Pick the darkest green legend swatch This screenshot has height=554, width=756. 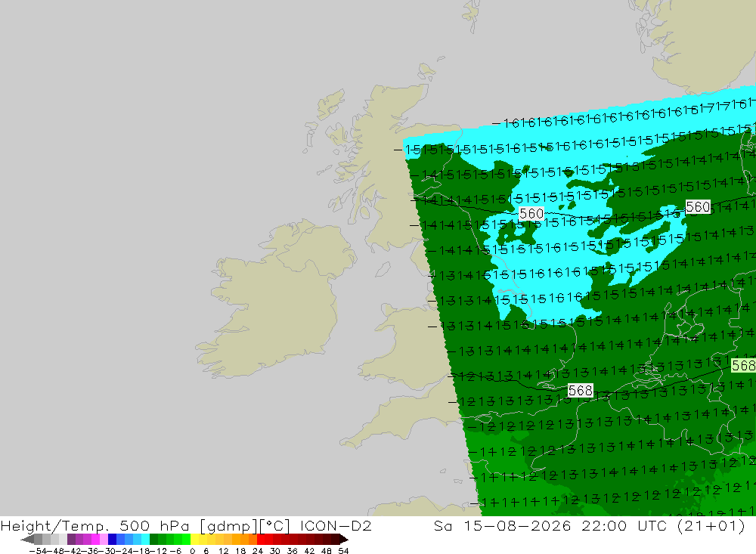pyautogui.click(x=153, y=540)
